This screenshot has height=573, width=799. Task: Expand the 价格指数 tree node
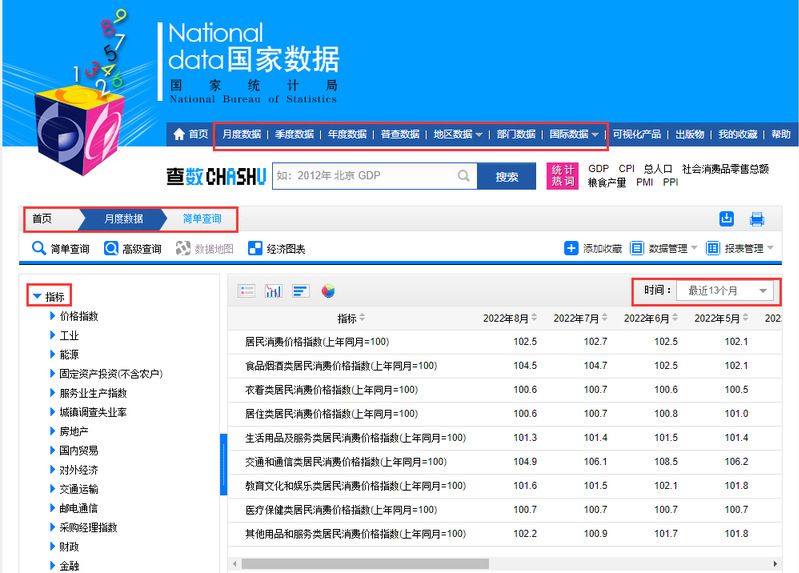53,316
